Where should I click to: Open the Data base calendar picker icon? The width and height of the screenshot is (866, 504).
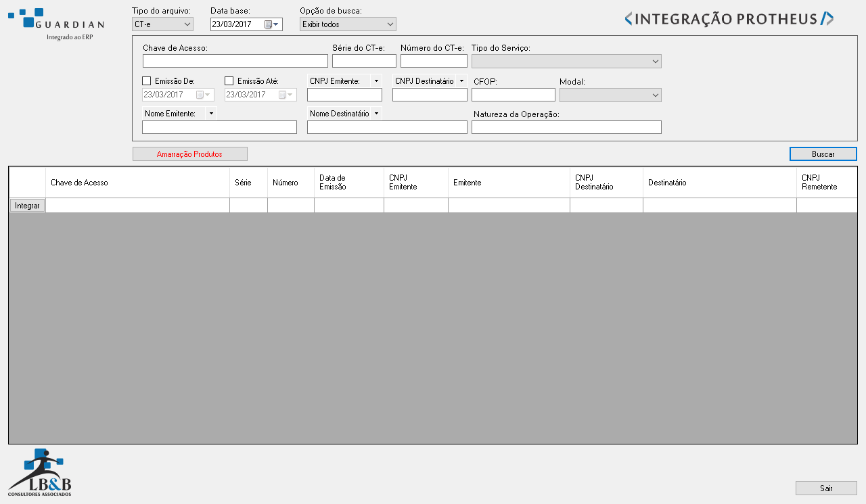pos(271,24)
